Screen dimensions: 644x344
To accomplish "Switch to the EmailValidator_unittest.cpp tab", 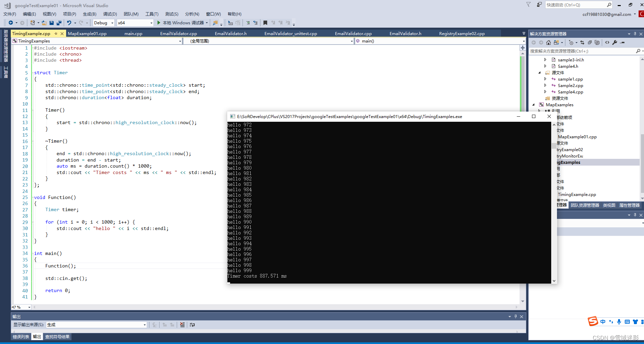I will [291, 33].
